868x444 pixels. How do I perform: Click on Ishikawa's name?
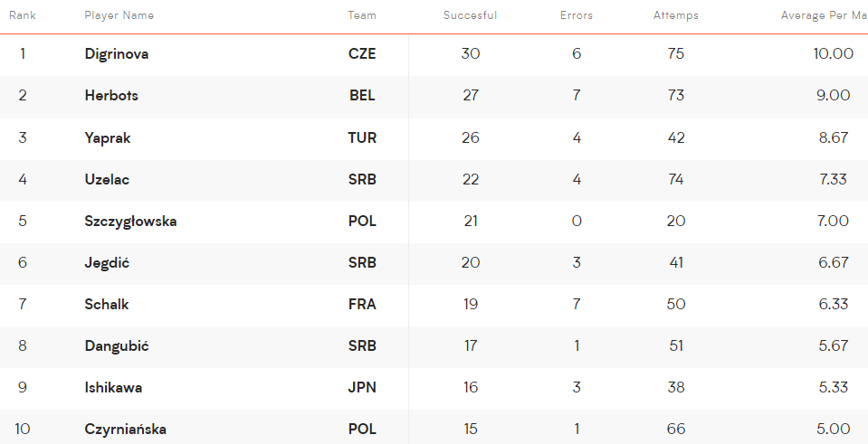tap(113, 388)
